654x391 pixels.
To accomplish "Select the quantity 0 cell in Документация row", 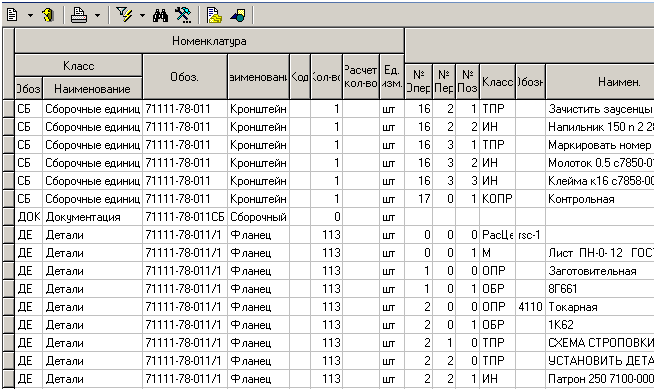I will tap(326, 217).
